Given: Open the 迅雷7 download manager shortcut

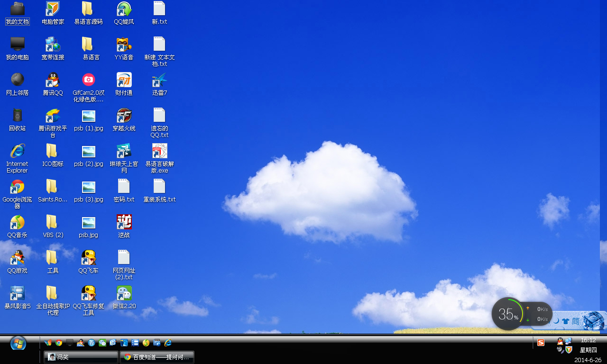Looking at the screenshot, I should 159,80.
